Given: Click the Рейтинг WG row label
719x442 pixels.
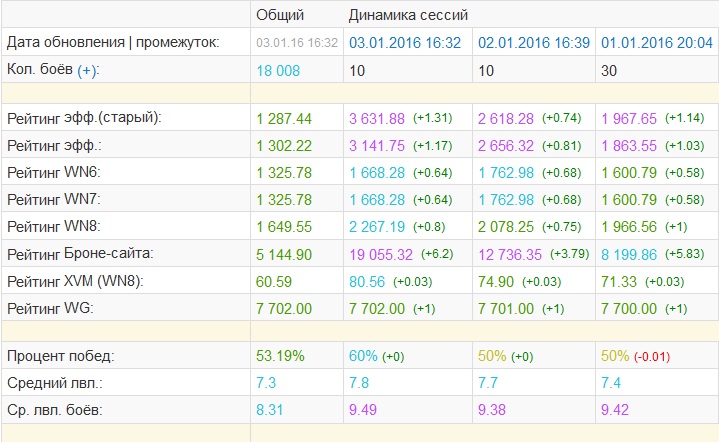Looking at the screenshot, I should click(50, 308).
